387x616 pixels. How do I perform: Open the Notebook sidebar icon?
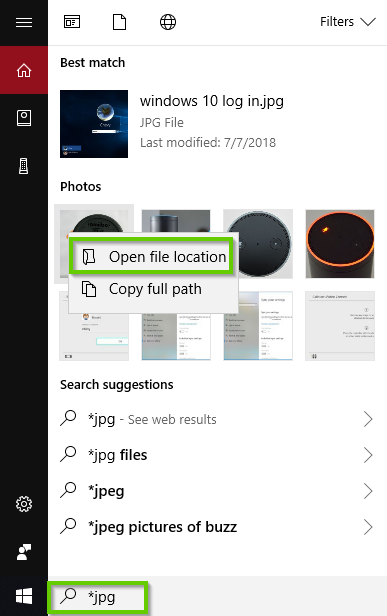(24, 118)
